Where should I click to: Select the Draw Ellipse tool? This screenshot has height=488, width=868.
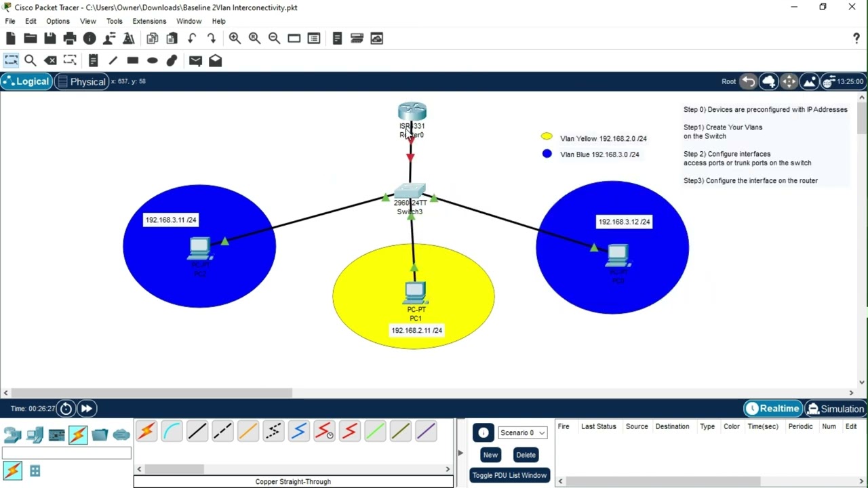click(x=152, y=60)
